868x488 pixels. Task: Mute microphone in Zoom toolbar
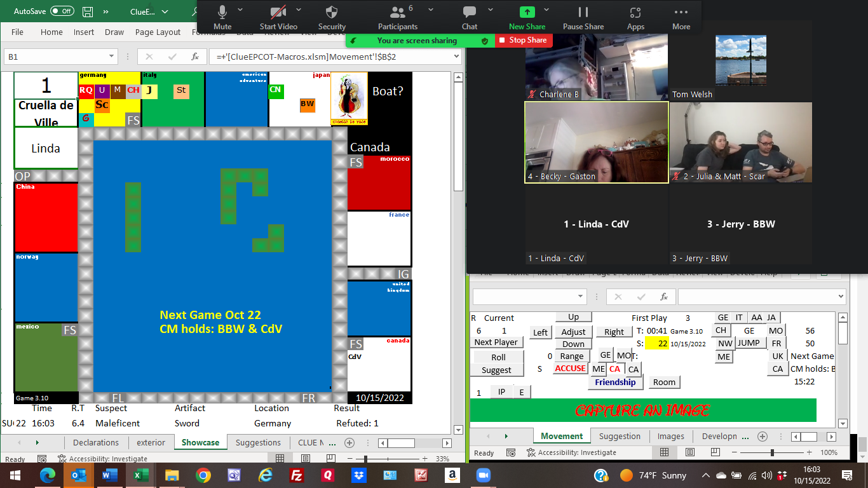point(222,17)
